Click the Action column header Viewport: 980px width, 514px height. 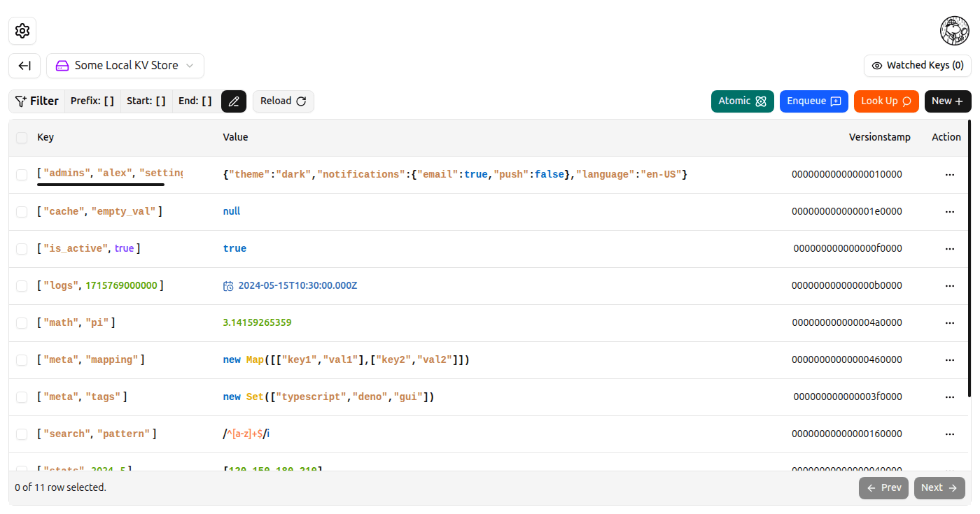click(946, 138)
